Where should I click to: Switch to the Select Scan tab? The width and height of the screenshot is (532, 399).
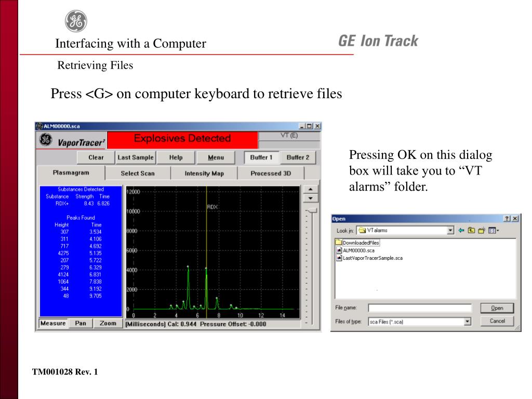coord(137,174)
